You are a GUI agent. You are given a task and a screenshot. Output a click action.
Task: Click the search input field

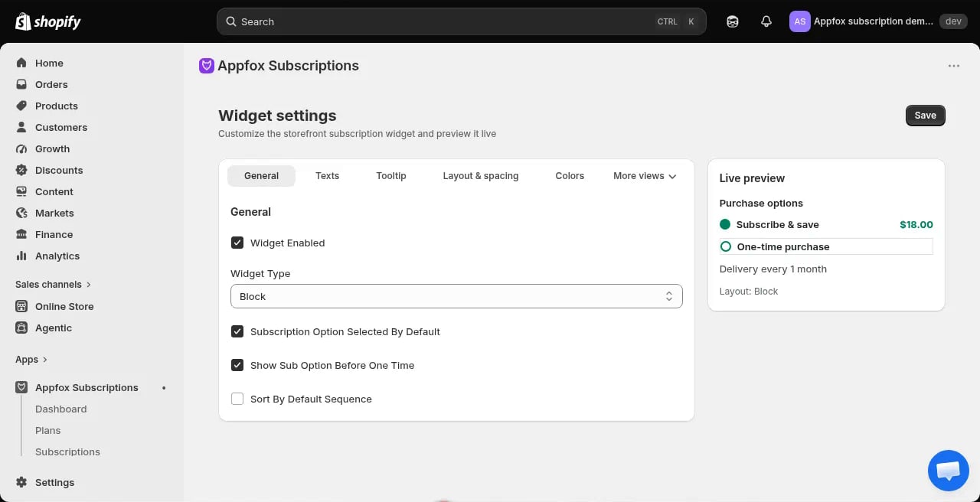pos(462,21)
